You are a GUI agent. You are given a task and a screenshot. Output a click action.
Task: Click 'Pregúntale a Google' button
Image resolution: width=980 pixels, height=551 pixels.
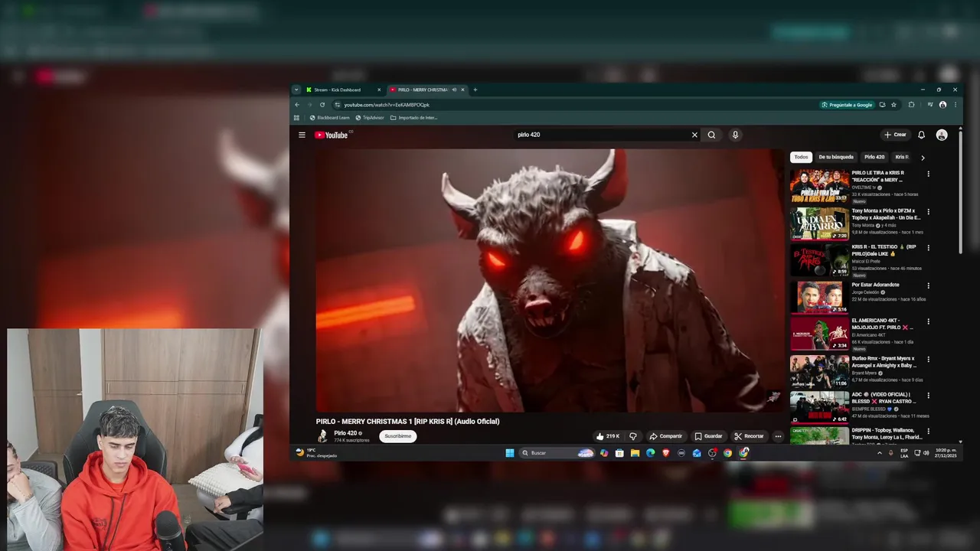point(847,105)
